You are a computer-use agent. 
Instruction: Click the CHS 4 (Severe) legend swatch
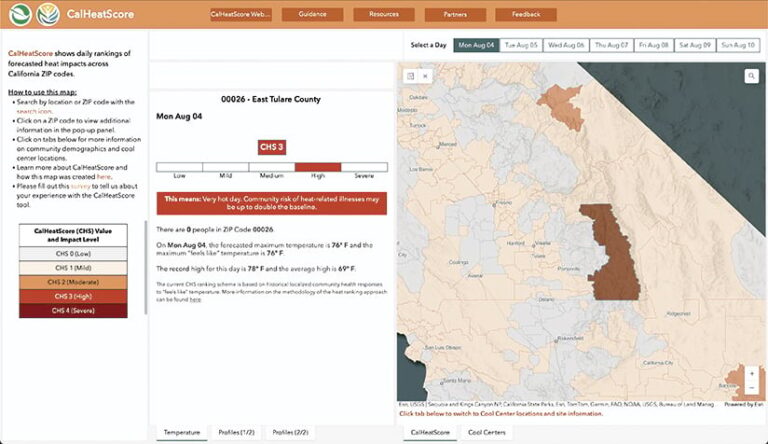pyautogui.click(x=73, y=311)
